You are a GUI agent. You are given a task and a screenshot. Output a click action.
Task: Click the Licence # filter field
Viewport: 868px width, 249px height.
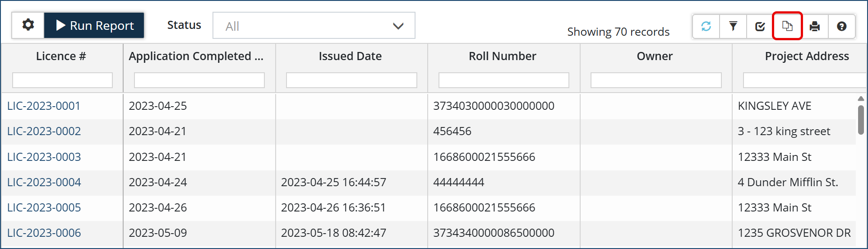tap(62, 80)
